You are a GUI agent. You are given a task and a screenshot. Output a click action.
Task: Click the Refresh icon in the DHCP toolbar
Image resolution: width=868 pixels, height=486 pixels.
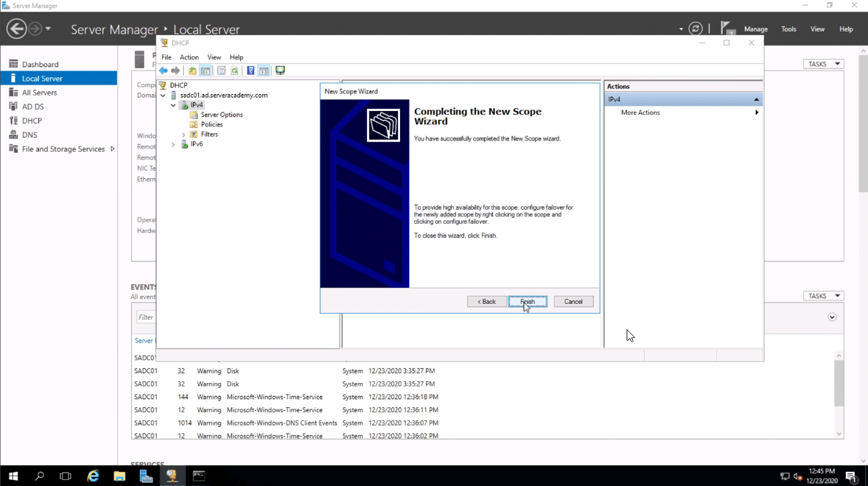point(235,70)
